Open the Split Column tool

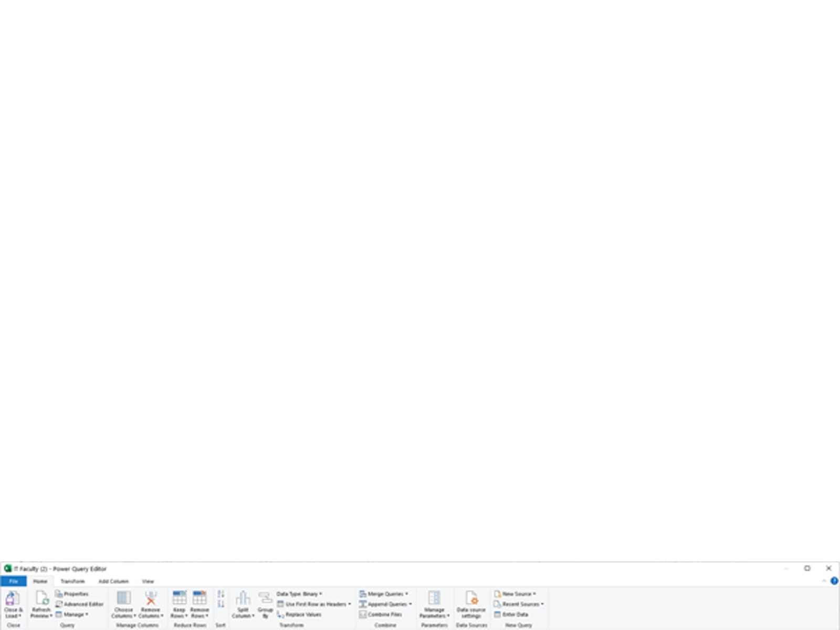[x=243, y=598]
